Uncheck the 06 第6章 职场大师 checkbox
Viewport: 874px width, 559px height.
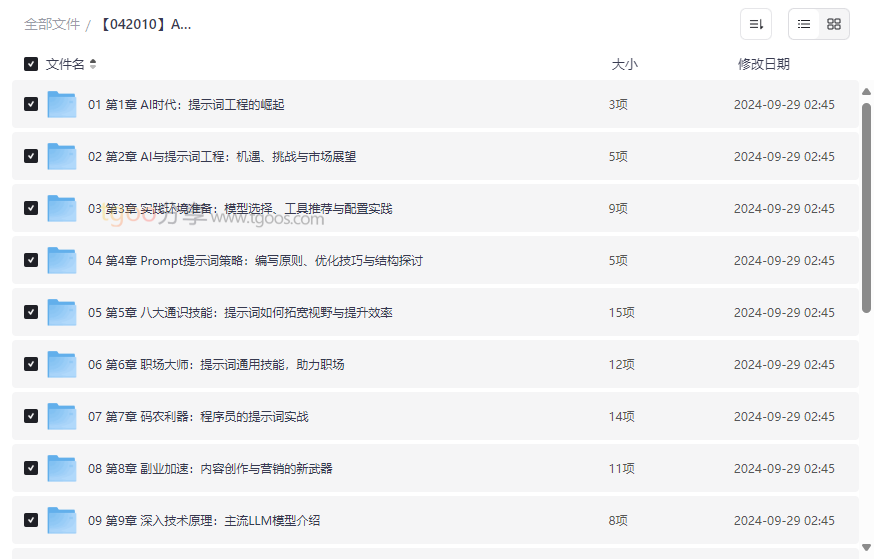click(31, 364)
